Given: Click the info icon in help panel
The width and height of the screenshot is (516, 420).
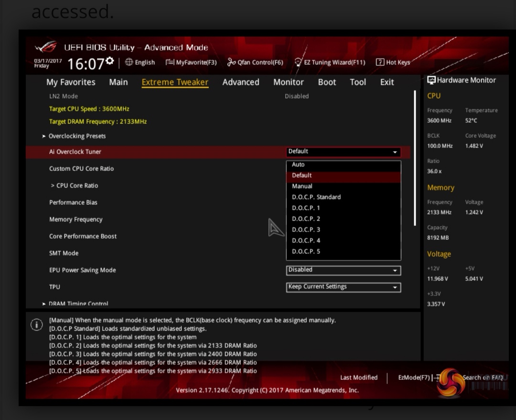Looking at the screenshot, I should tap(36, 325).
